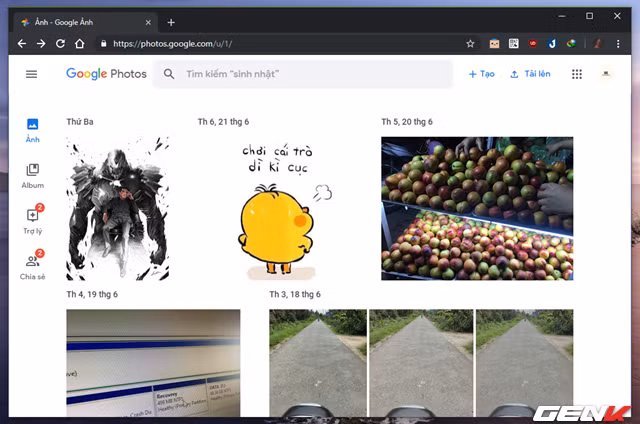
Task: Click the 'Th 4, 19 thg 6' date heading
Action: pyautogui.click(x=92, y=294)
